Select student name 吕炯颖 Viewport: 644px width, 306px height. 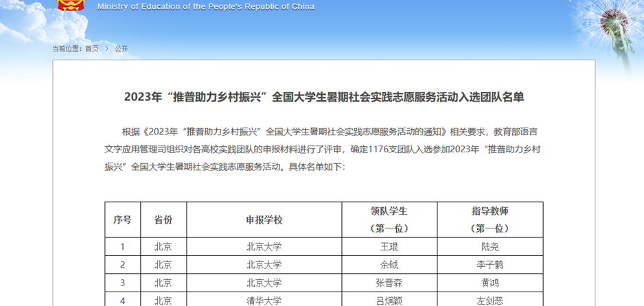[x=389, y=301]
